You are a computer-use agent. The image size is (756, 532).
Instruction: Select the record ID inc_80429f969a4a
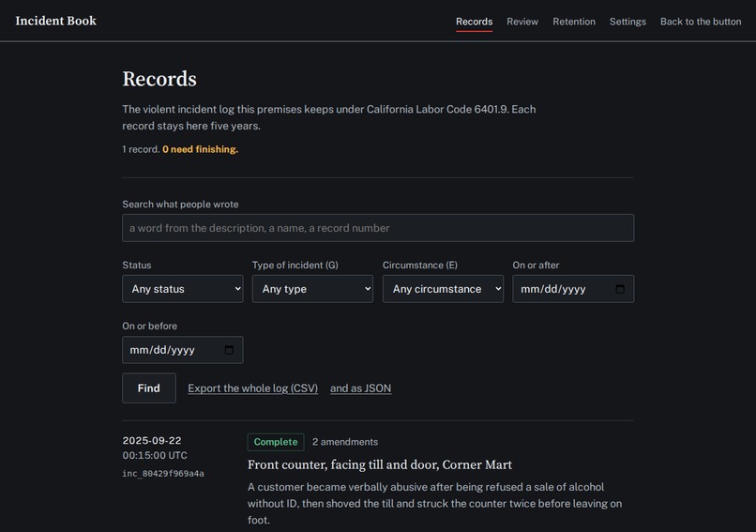163,474
